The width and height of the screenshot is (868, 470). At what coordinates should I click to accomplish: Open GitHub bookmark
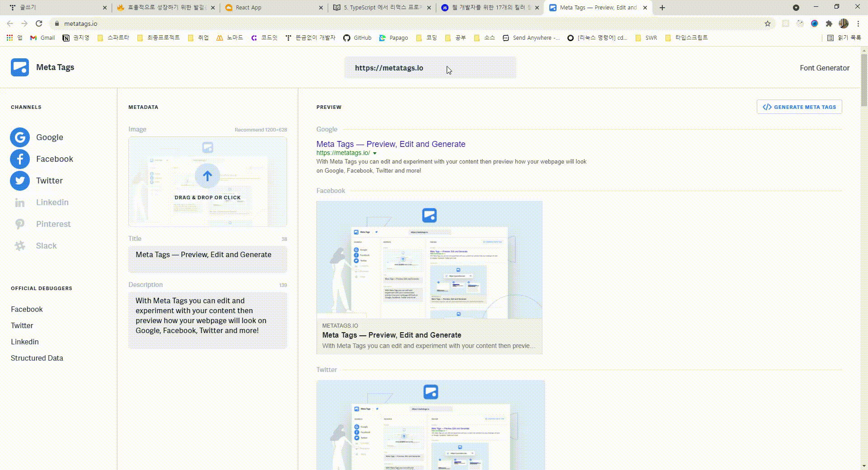tap(357, 38)
